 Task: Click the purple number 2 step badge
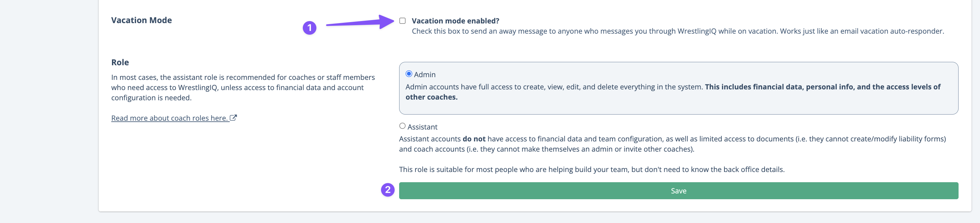388,190
